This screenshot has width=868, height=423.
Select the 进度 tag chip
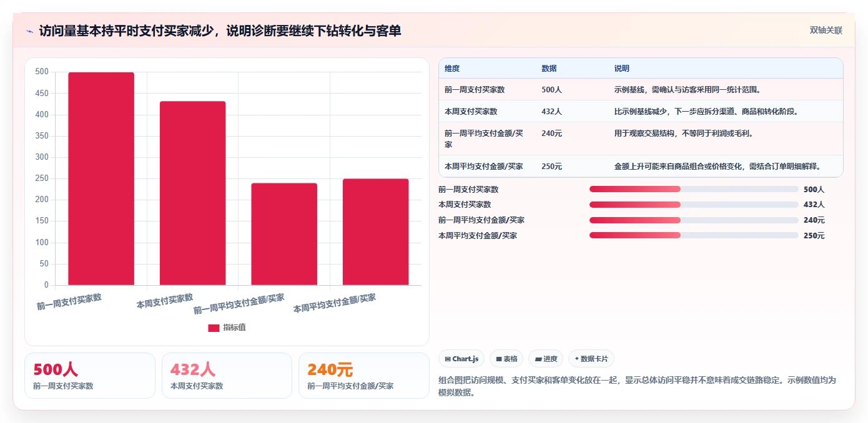click(546, 359)
